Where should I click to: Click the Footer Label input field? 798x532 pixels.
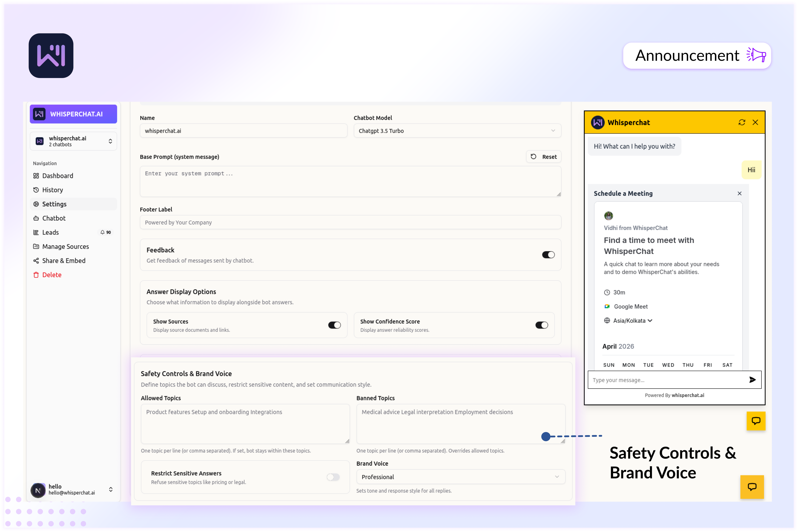(x=350, y=223)
